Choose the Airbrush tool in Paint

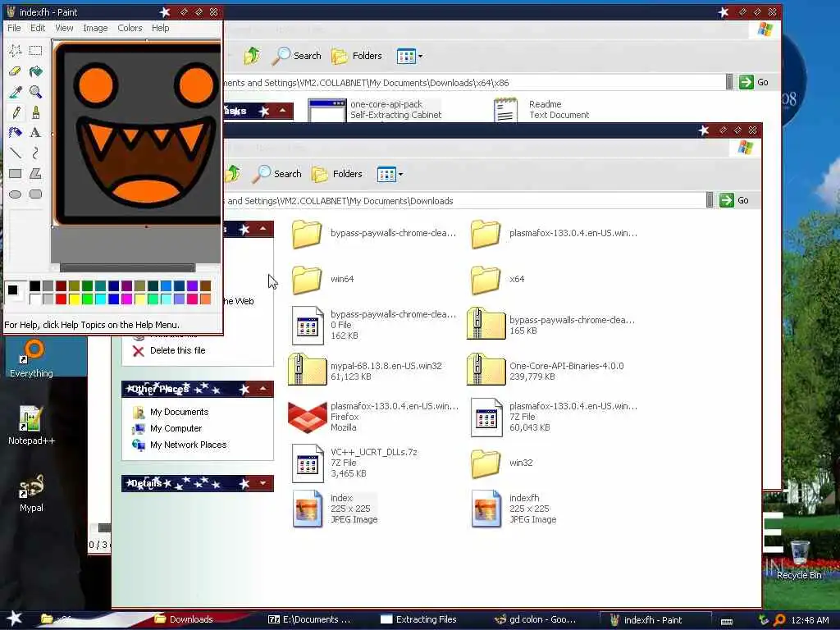[15, 132]
